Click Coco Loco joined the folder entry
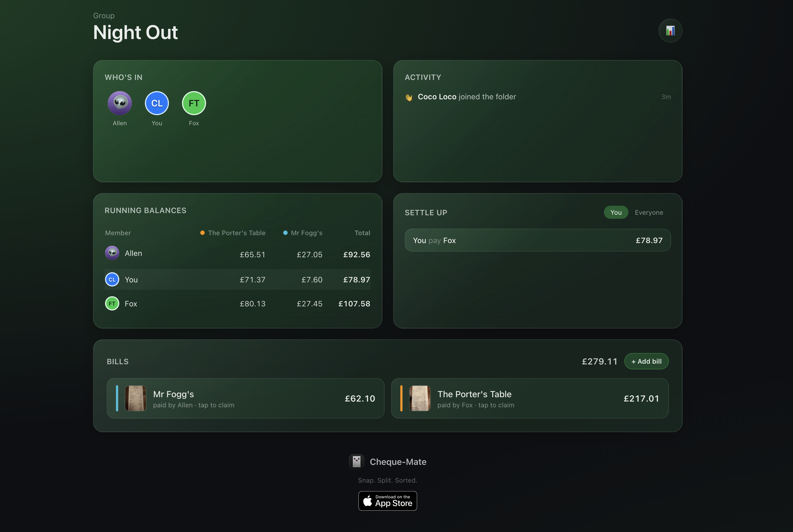793x532 pixels. coord(538,97)
